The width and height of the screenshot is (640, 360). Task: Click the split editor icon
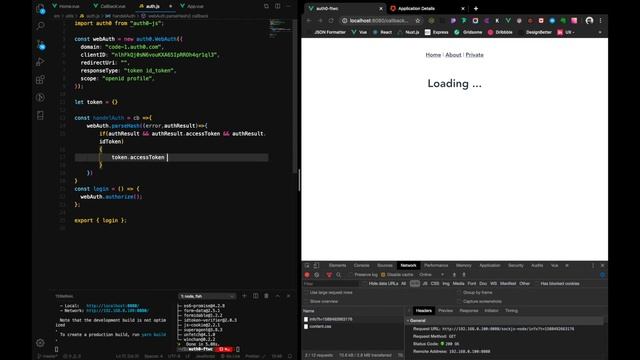coord(278,6)
